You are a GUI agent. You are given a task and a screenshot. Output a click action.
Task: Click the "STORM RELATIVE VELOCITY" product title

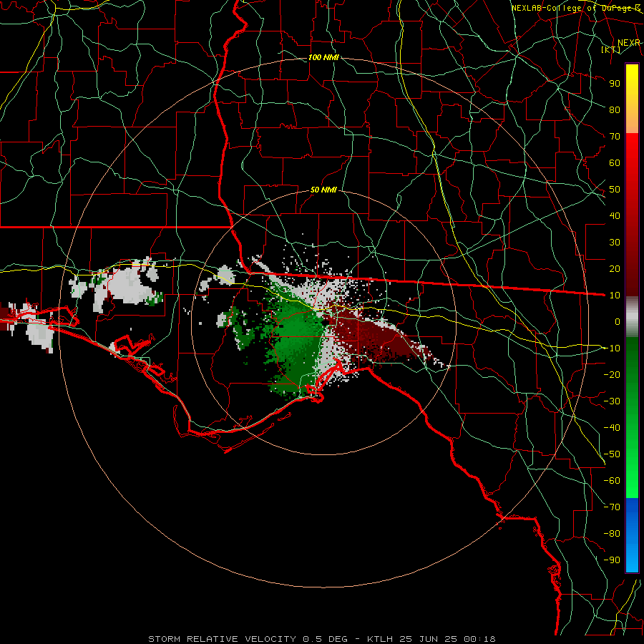(x=222, y=639)
